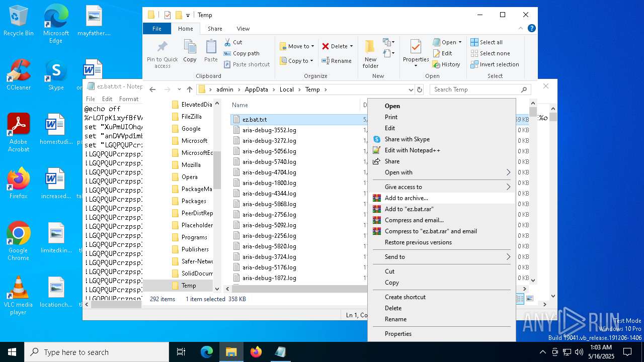
Task: Click Select none in ribbon
Action: 490,53
